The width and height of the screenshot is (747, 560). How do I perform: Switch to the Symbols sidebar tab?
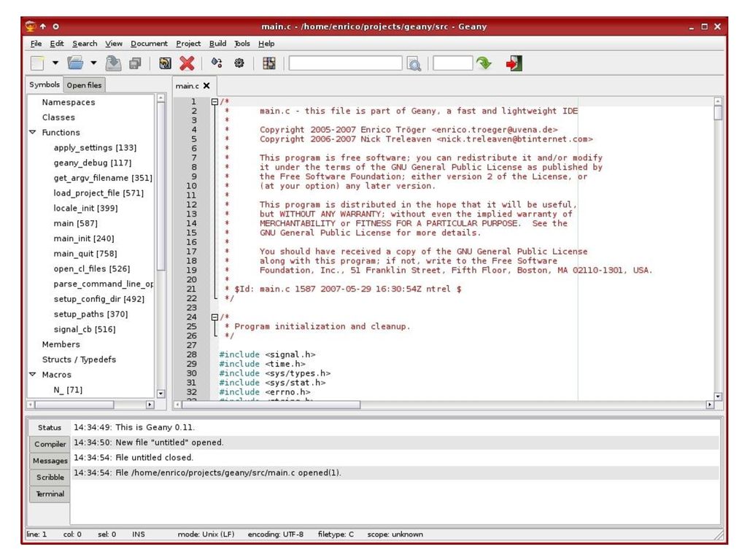pyautogui.click(x=44, y=85)
